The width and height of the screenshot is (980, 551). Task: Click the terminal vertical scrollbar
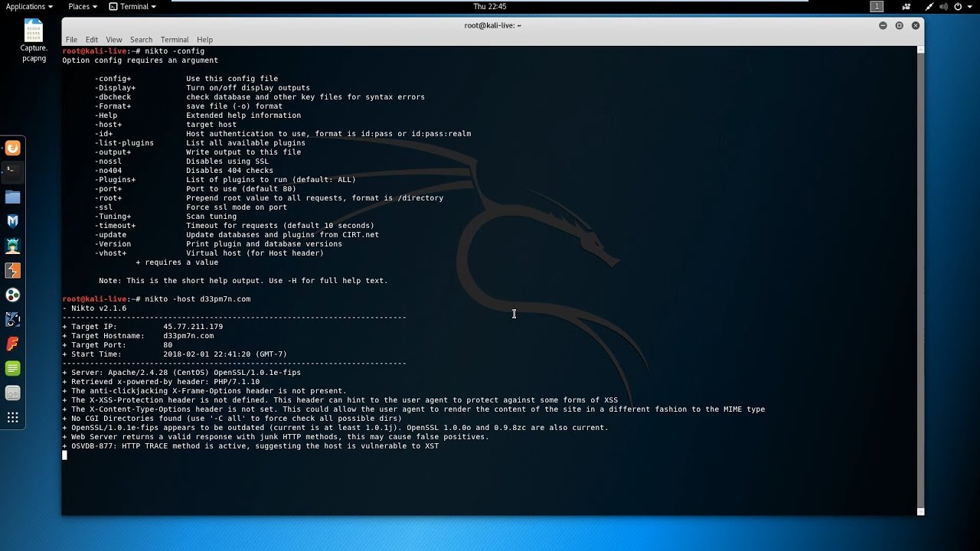click(x=920, y=280)
